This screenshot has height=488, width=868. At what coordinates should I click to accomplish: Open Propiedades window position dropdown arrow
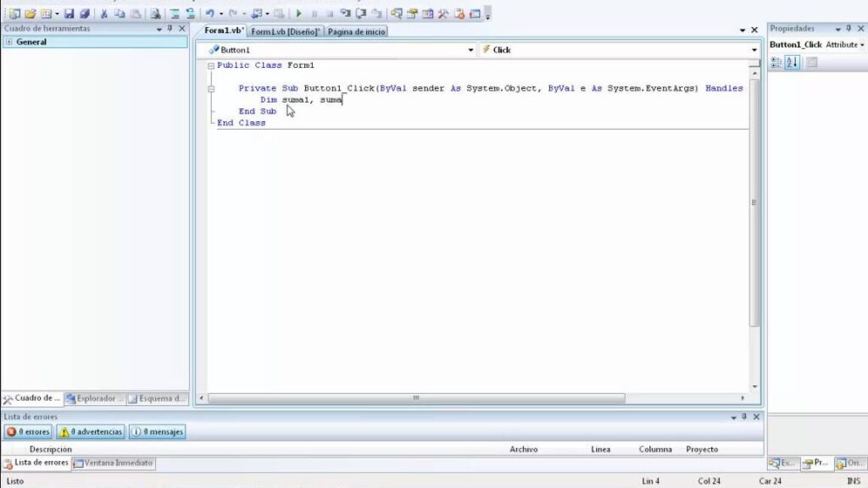coord(837,29)
